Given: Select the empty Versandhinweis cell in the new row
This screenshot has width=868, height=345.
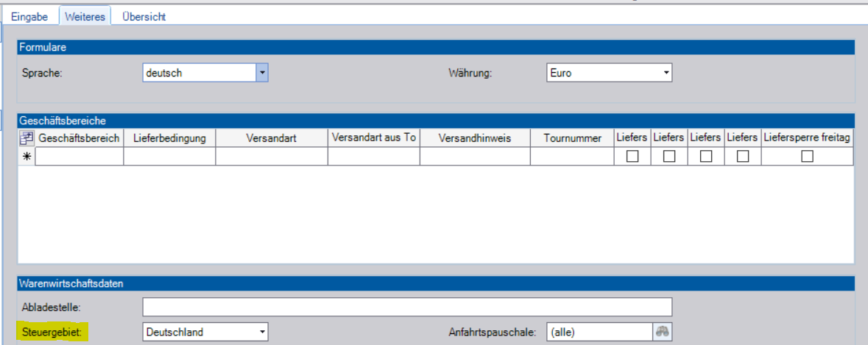Looking at the screenshot, I should click(475, 156).
